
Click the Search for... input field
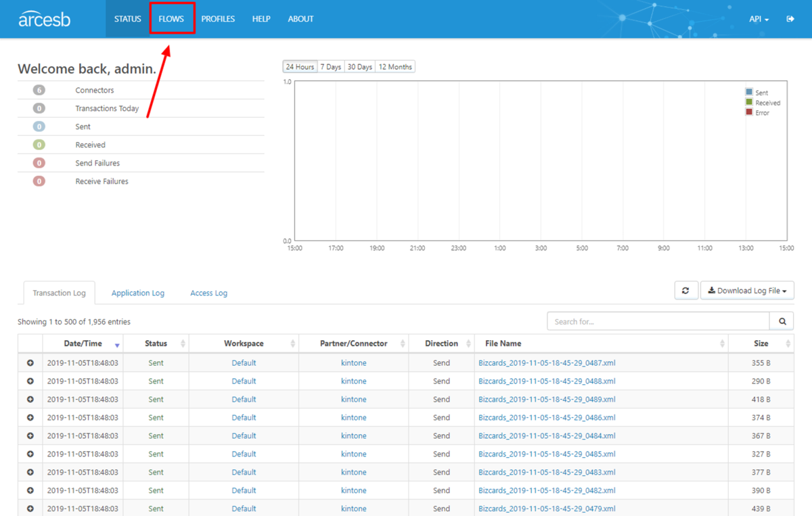pyautogui.click(x=658, y=321)
